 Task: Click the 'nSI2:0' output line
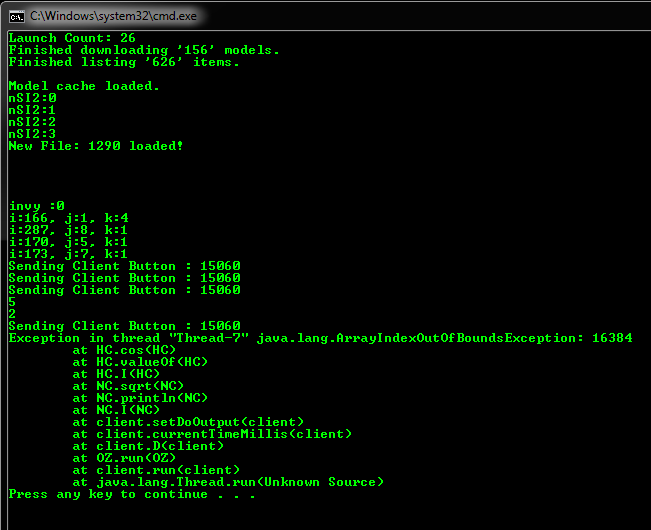click(x=32, y=98)
